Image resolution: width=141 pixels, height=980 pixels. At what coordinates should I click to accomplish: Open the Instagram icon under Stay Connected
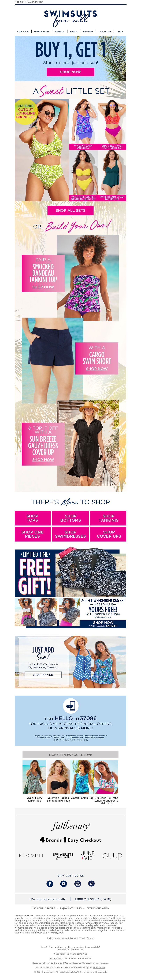(64, 883)
